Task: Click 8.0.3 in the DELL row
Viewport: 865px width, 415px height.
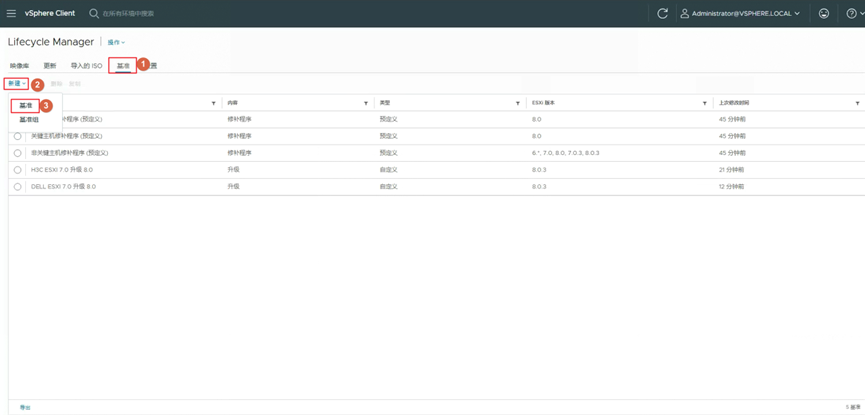Action: click(x=539, y=187)
